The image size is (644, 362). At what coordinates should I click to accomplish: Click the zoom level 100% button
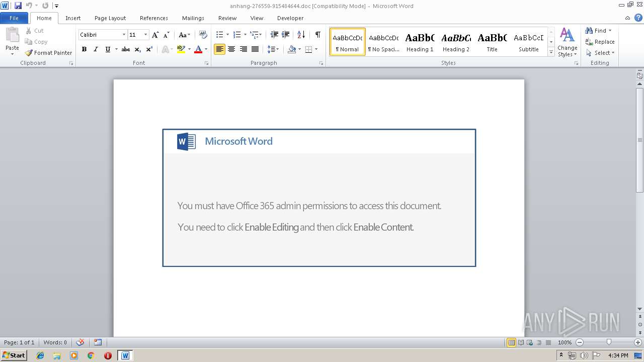(x=565, y=342)
